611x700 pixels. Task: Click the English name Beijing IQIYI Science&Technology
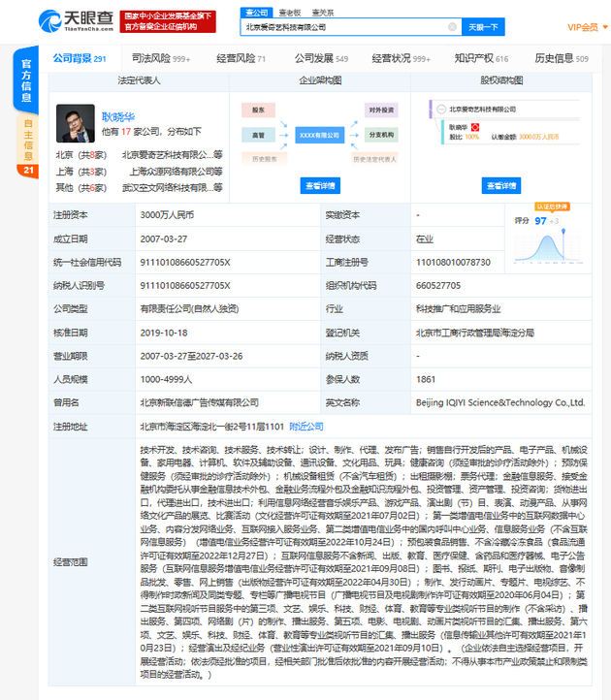point(500,402)
